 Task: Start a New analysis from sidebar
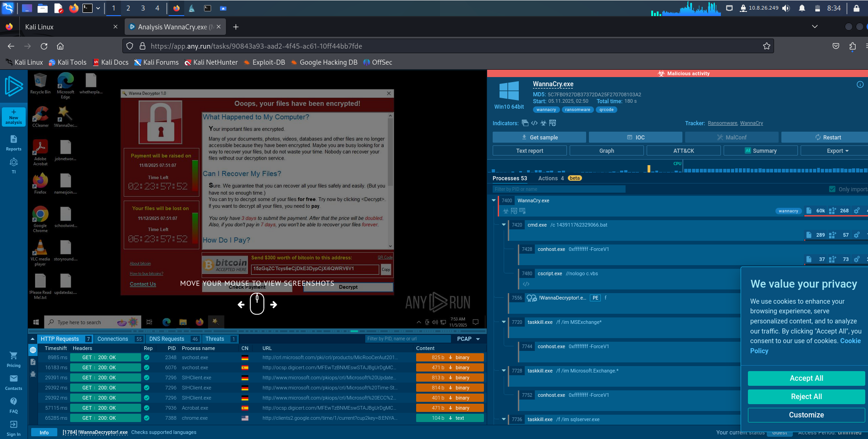click(x=14, y=117)
